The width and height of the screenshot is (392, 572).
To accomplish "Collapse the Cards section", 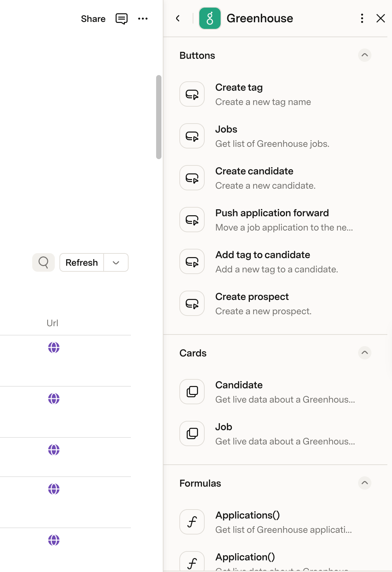I will pyautogui.click(x=365, y=353).
